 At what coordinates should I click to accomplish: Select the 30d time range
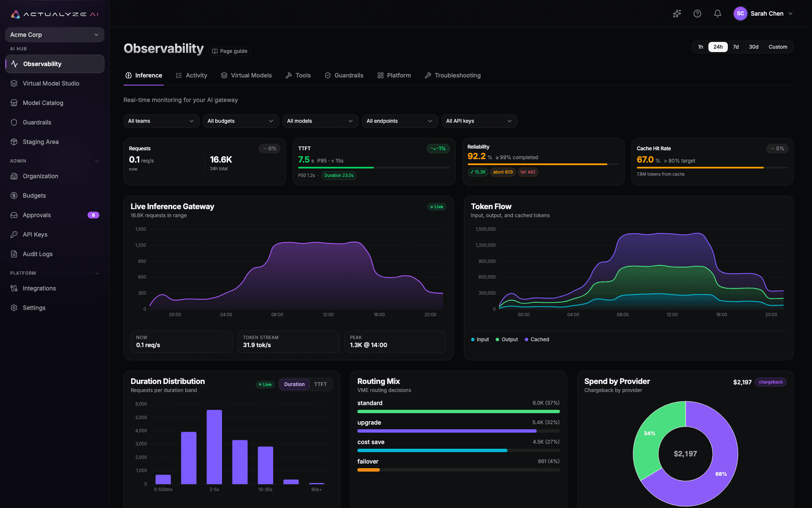(754, 47)
